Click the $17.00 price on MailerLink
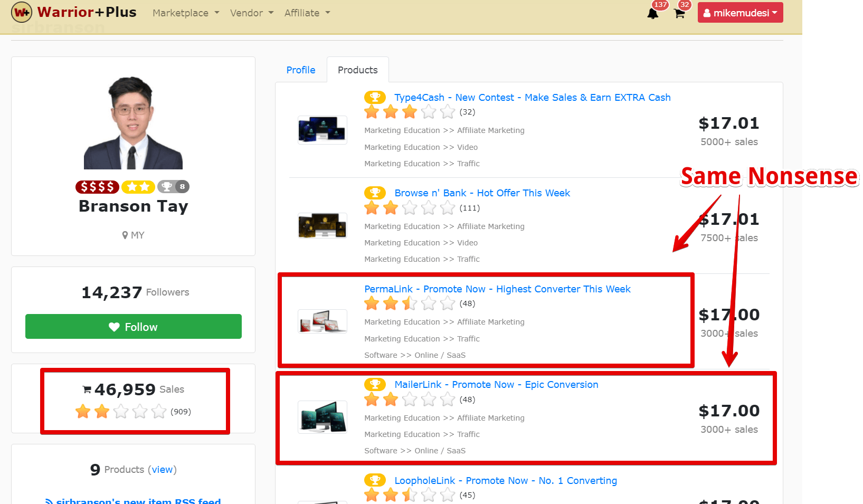 729,411
